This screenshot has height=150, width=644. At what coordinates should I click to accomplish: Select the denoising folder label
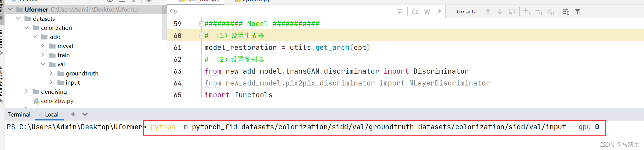[x=54, y=92]
